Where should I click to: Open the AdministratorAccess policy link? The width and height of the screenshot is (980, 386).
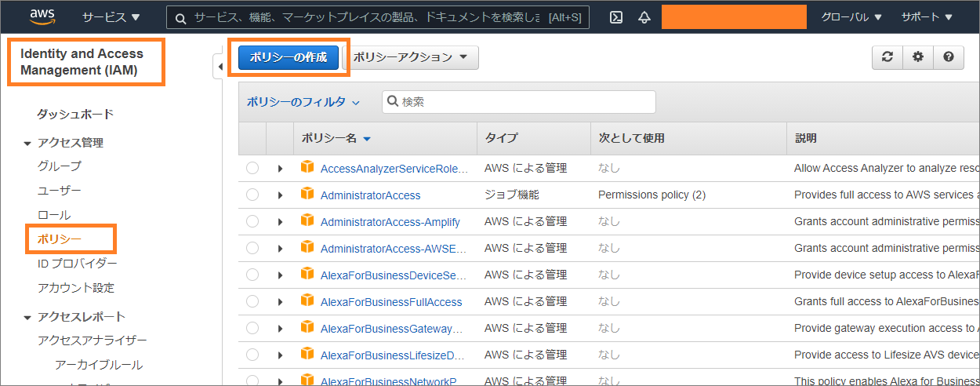click(x=370, y=195)
